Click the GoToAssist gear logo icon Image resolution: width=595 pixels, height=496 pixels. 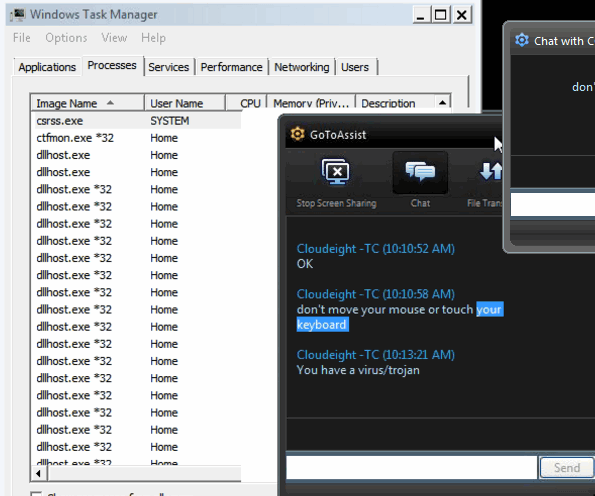click(297, 134)
